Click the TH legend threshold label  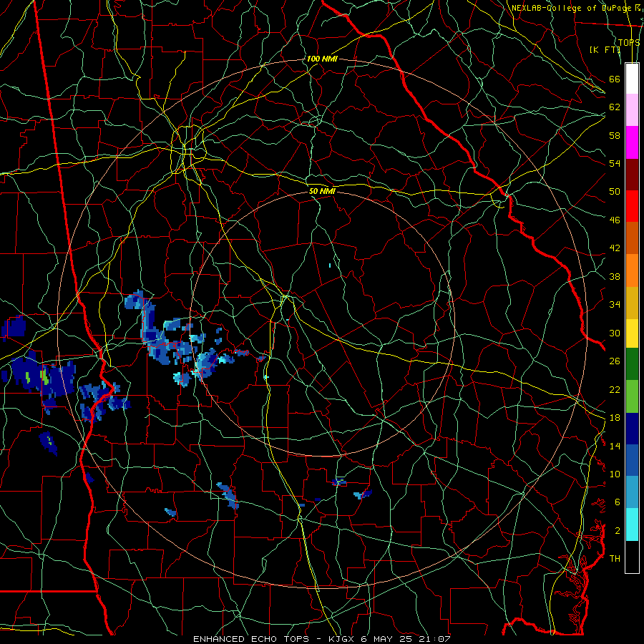click(x=615, y=559)
